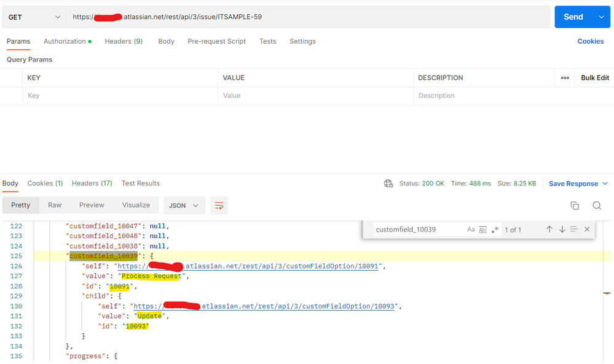Click the "customfield_10047" key on line 122
The width and height of the screenshot is (614, 364).
(x=103, y=226)
